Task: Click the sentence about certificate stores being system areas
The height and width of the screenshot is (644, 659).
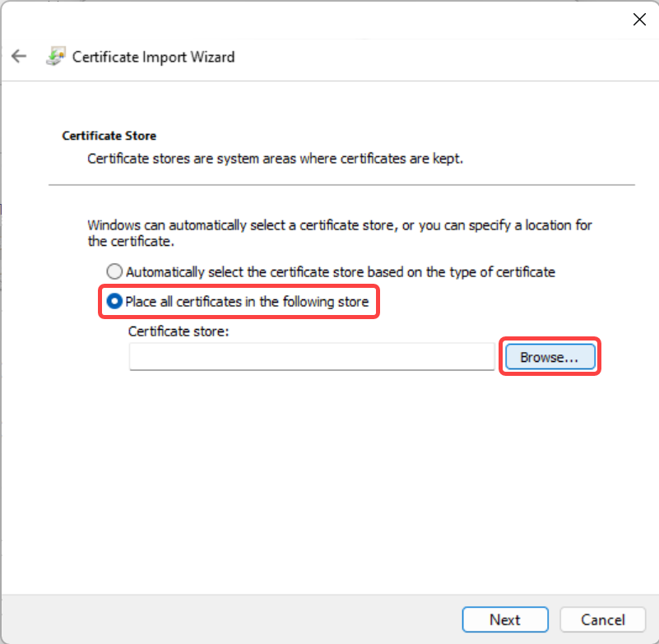Action: tap(276, 159)
